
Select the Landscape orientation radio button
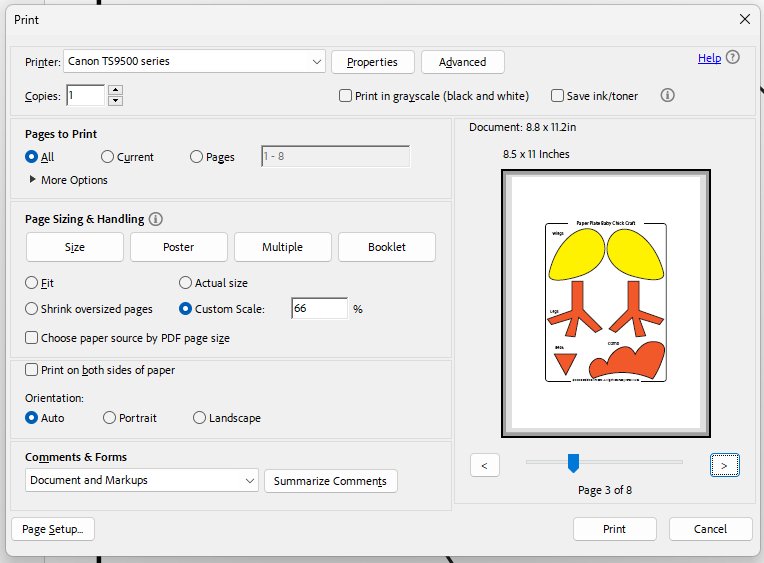click(200, 418)
